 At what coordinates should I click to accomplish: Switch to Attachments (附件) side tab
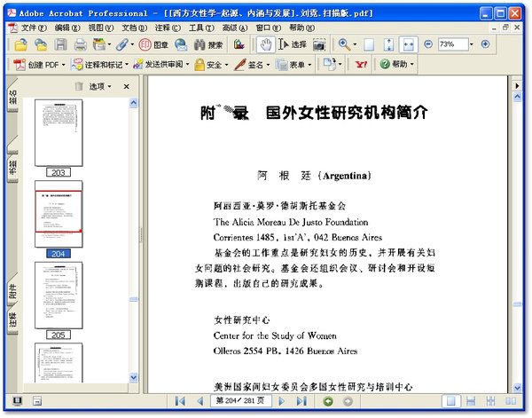tap(12, 291)
